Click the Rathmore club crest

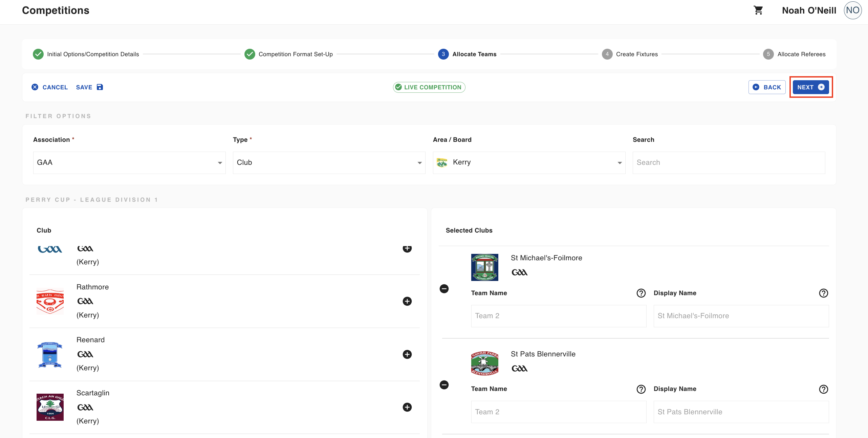50,301
